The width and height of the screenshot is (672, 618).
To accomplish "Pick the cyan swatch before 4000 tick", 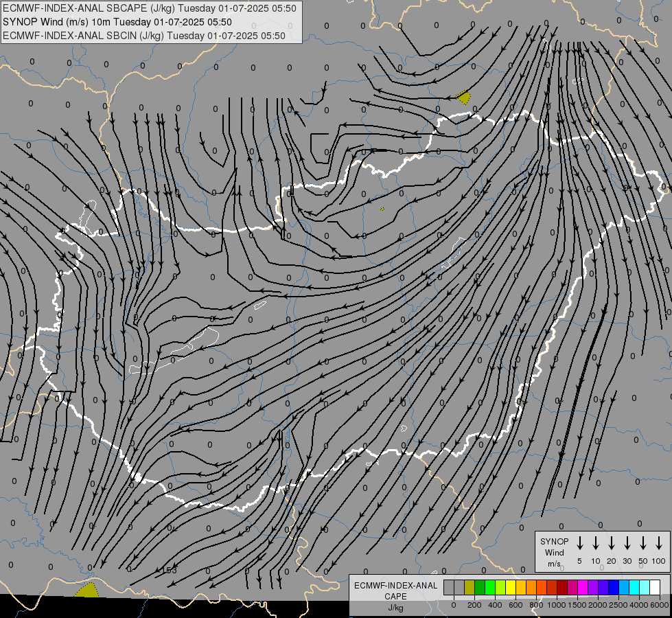I will (634, 587).
